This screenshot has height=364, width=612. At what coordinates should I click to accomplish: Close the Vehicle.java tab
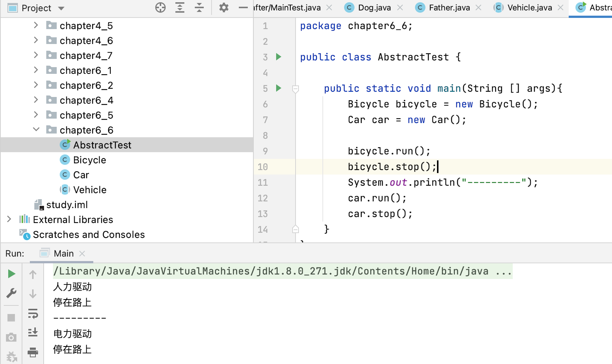(x=561, y=7)
